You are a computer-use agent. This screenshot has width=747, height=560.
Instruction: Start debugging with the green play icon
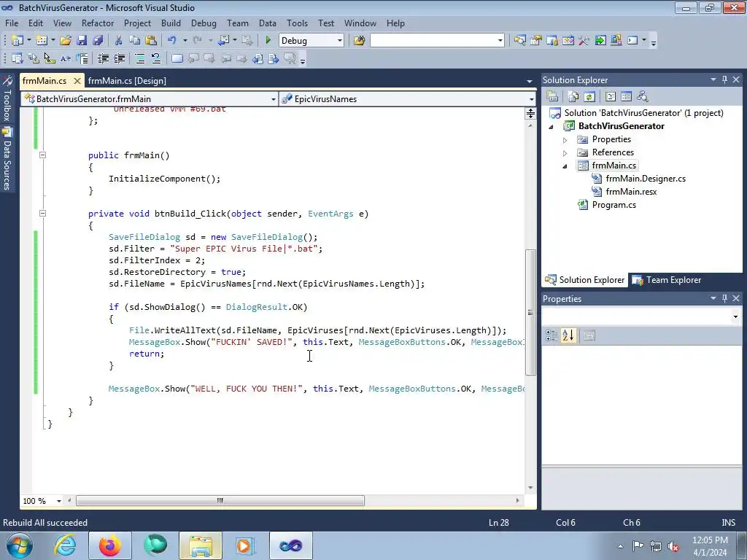tap(268, 41)
